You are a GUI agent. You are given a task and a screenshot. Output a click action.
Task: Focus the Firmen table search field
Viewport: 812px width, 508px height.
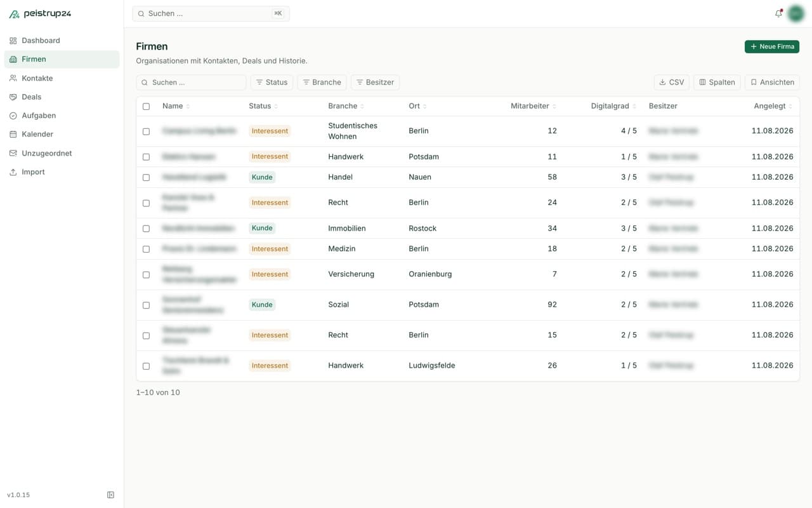click(191, 83)
